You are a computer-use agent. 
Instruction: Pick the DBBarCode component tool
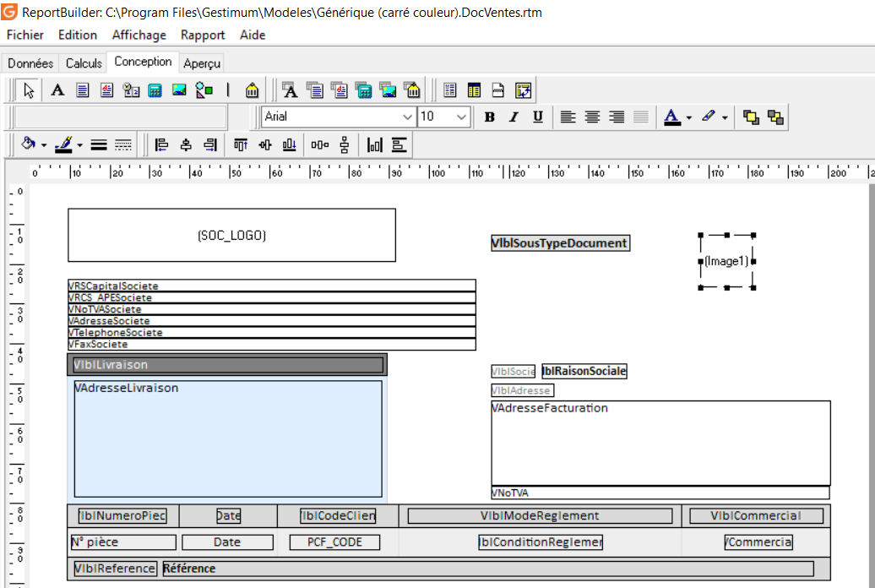(x=412, y=90)
